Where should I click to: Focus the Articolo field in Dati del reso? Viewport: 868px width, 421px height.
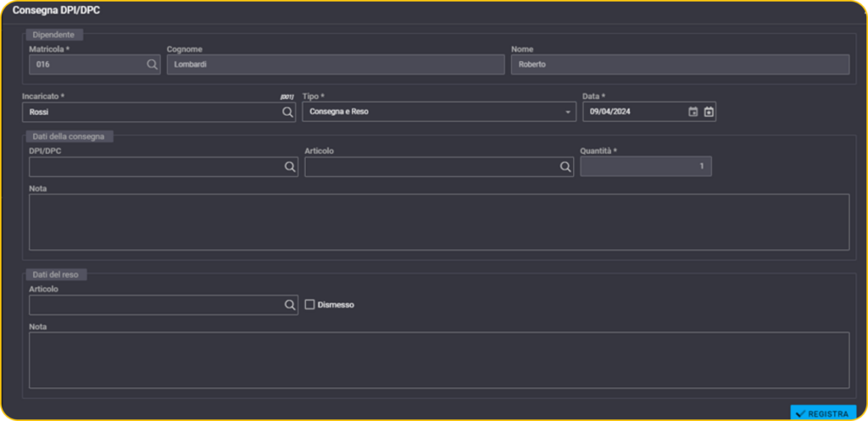coord(164,305)
